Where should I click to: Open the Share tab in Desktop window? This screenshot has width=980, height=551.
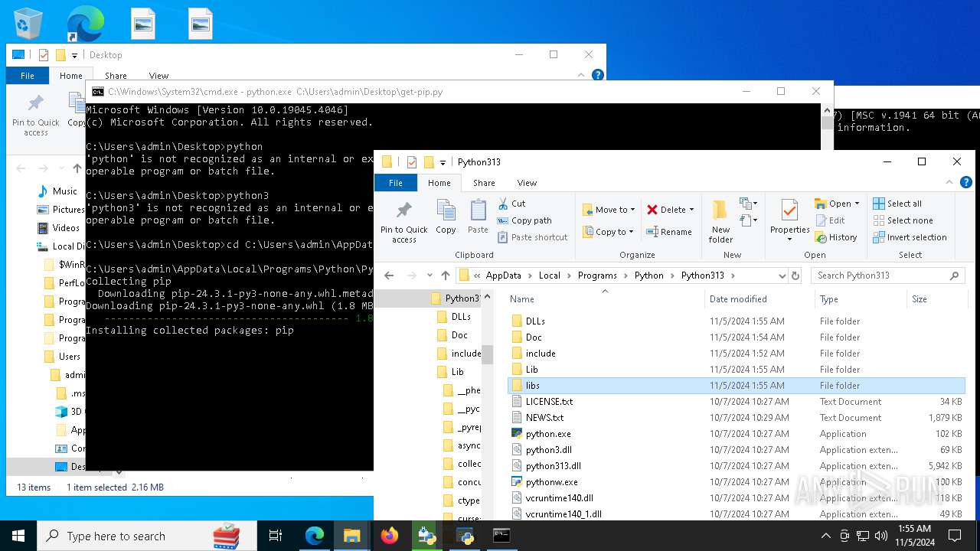point(116,76)
